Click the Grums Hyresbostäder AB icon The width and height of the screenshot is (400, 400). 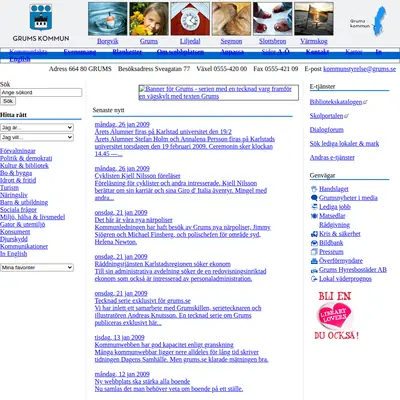[314, 270]
